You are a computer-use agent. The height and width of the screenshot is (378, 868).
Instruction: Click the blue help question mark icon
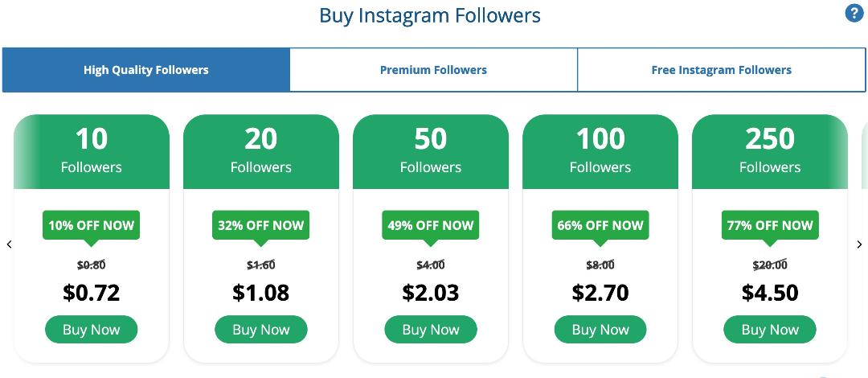coord(854,13)
